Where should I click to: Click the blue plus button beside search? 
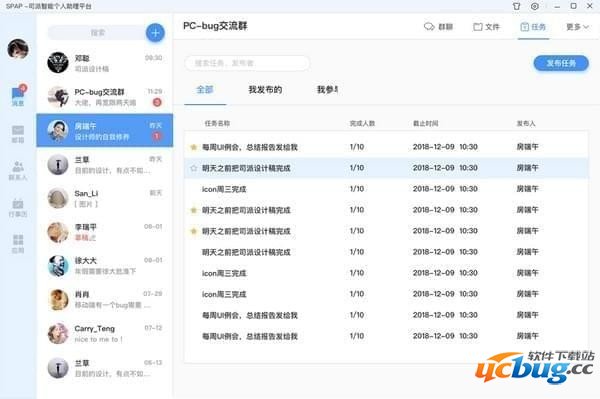point(155,33)
